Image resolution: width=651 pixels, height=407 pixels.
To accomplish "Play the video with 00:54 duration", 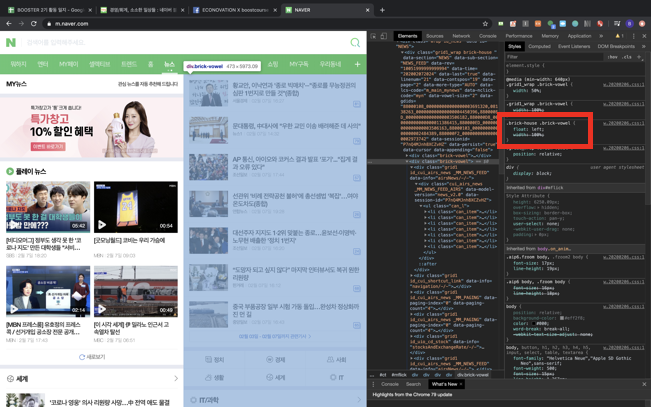I will tap(136, 207).
